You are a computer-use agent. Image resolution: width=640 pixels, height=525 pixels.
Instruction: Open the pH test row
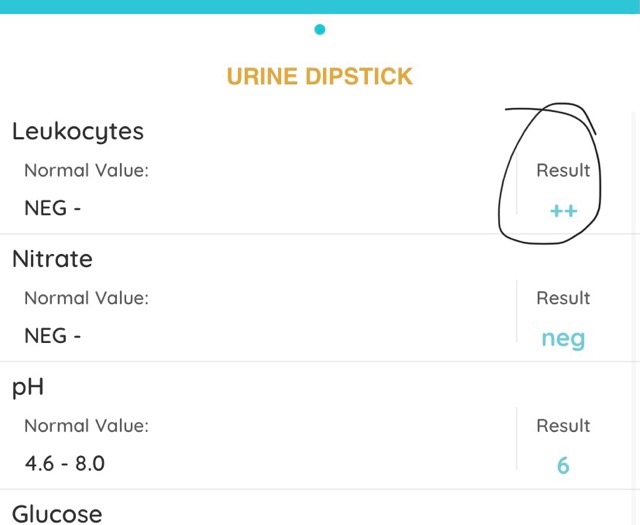coord(320,426)
